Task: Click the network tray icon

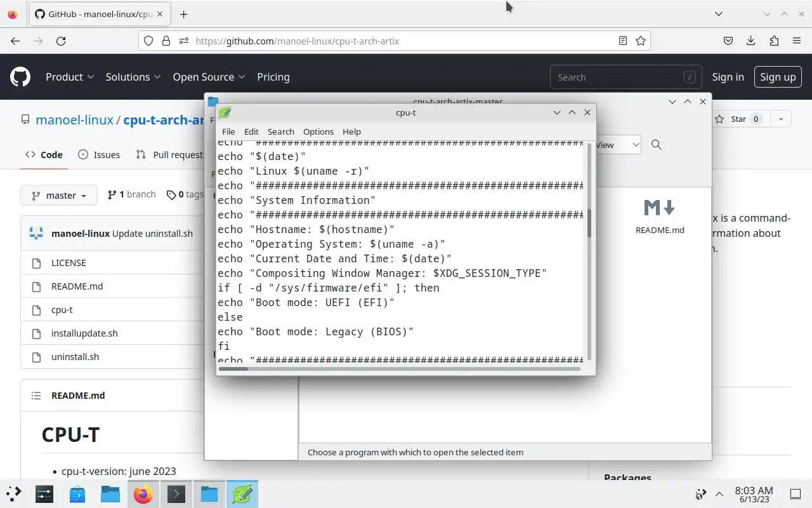Action: point(701,494)
